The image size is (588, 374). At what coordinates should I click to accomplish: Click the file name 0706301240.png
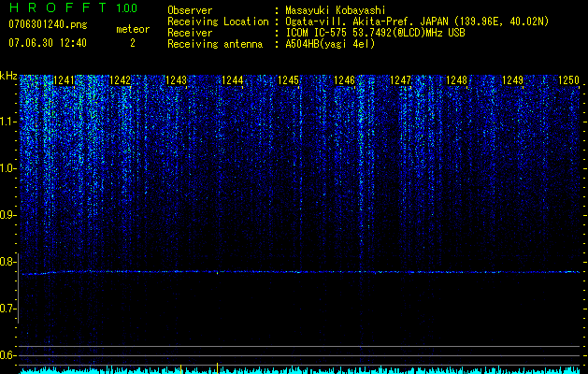point(48,25)
